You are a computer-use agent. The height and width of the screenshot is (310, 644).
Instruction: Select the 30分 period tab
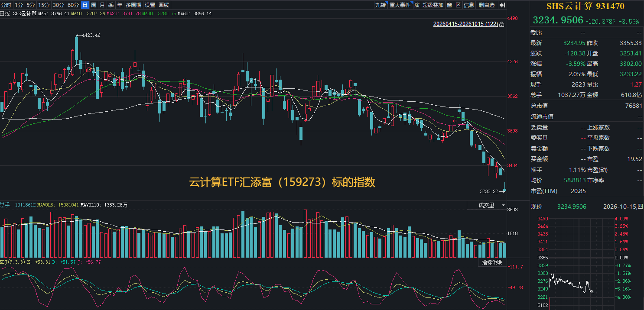point(58,5)
